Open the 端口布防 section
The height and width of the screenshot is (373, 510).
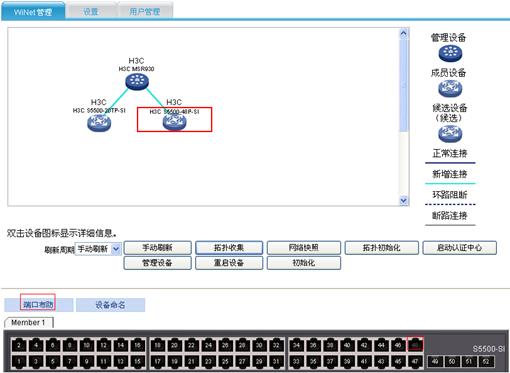click(x=38, y=305)
